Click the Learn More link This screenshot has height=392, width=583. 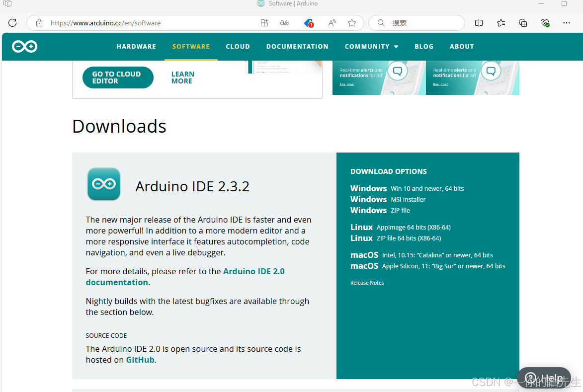[x=182, y=78]
